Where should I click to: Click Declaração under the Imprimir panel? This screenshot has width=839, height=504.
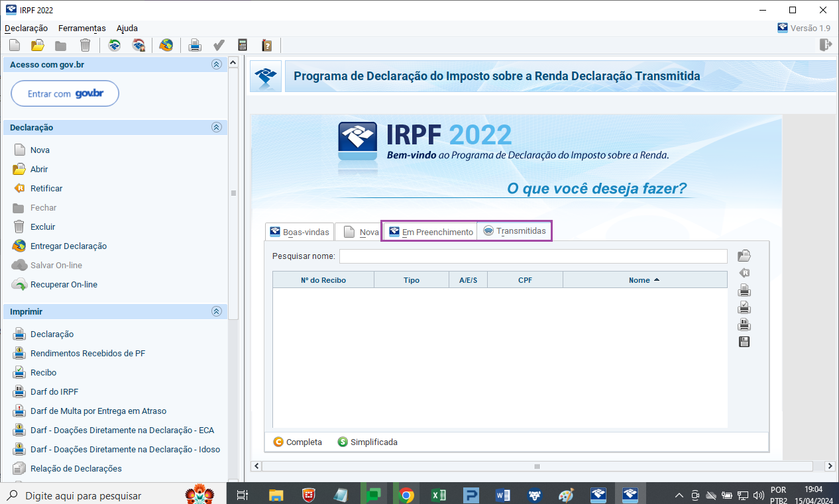(x=52, y=334)
